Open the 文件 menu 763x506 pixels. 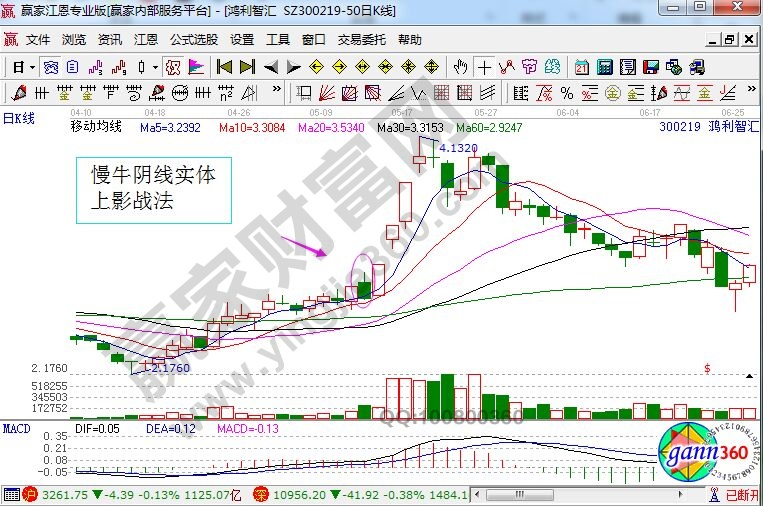pos(38,40)
